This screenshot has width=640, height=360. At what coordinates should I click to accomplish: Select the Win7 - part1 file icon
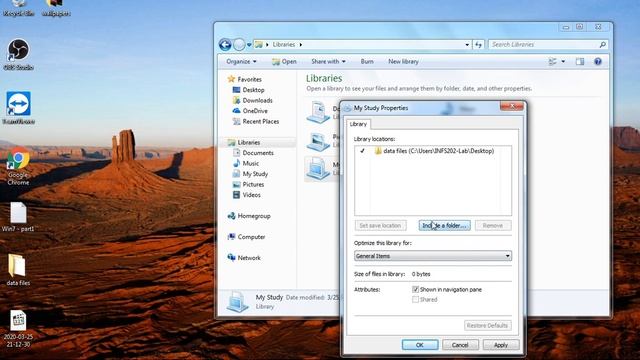18,217
